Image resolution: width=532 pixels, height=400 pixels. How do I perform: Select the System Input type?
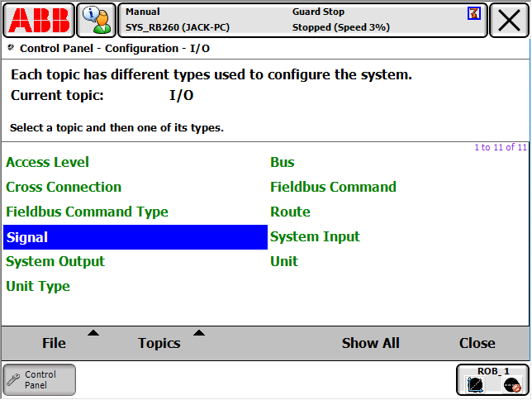point(316,236)
